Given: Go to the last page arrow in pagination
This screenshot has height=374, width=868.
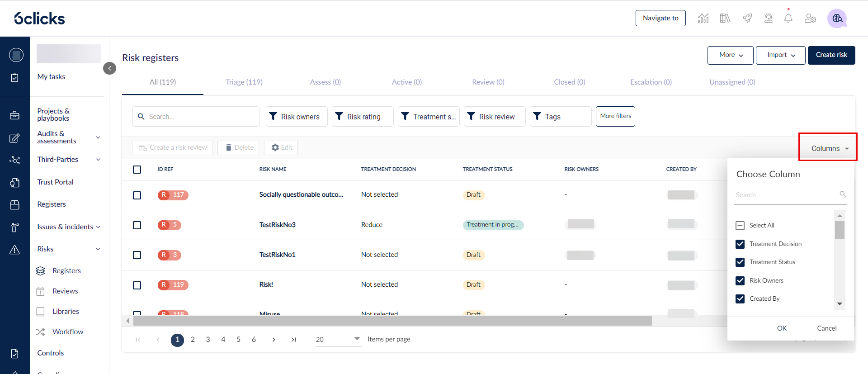Looking at the screenshot, I should tap(294, 340).
